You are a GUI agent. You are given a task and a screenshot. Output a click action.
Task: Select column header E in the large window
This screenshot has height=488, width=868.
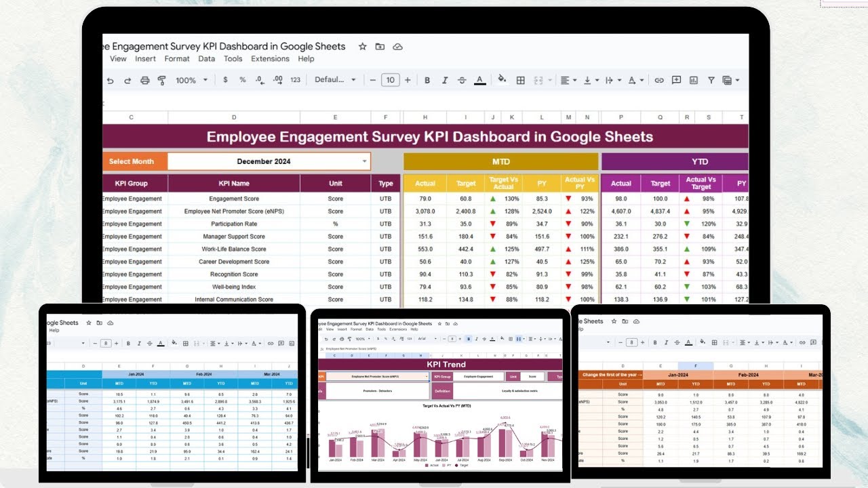[335, 117]
